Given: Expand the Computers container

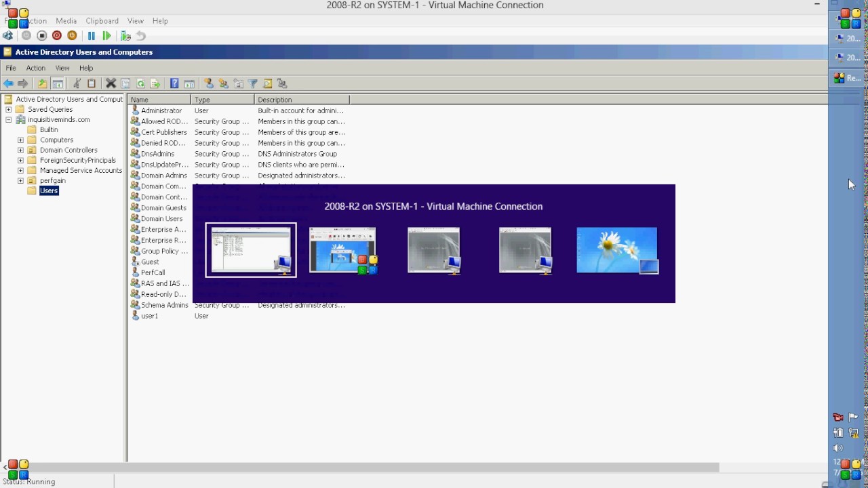Looking at the screenshot, I should click(20, 140).
